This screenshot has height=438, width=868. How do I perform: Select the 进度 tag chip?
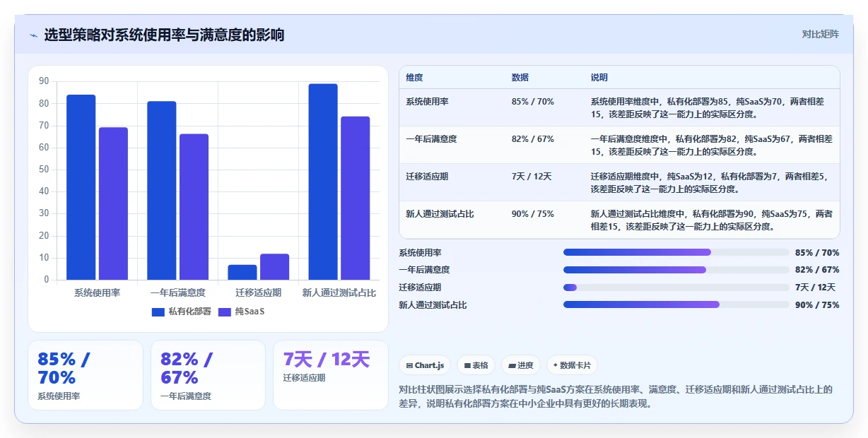coord(521,365)
